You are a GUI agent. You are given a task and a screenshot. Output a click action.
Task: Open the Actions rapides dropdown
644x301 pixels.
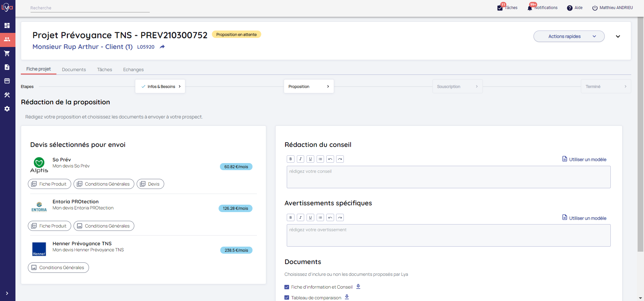coord(569,36)
